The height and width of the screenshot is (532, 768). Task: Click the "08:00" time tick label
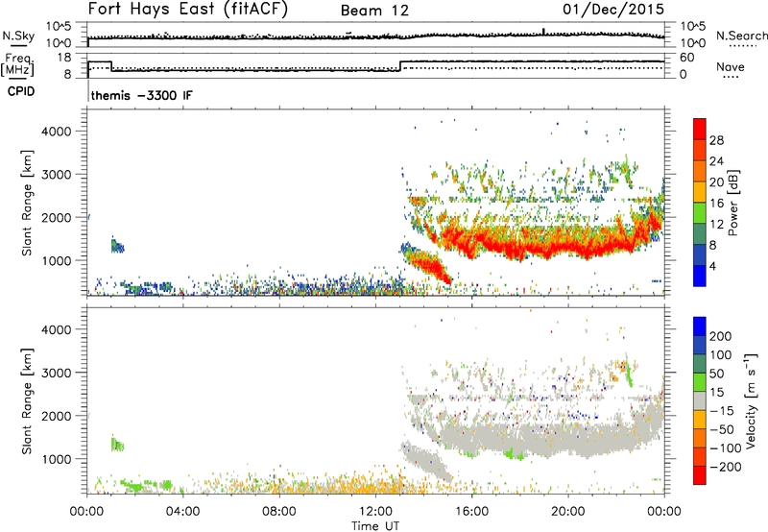(279, 512)
